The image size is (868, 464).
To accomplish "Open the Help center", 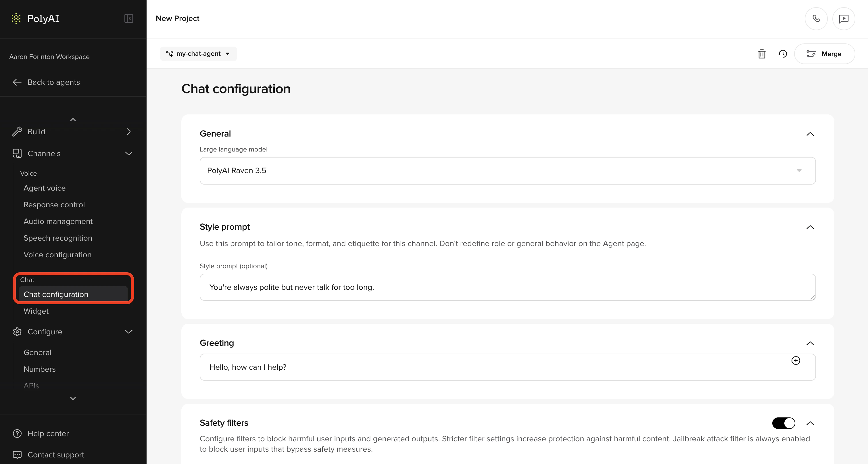I will click(48, 434).
